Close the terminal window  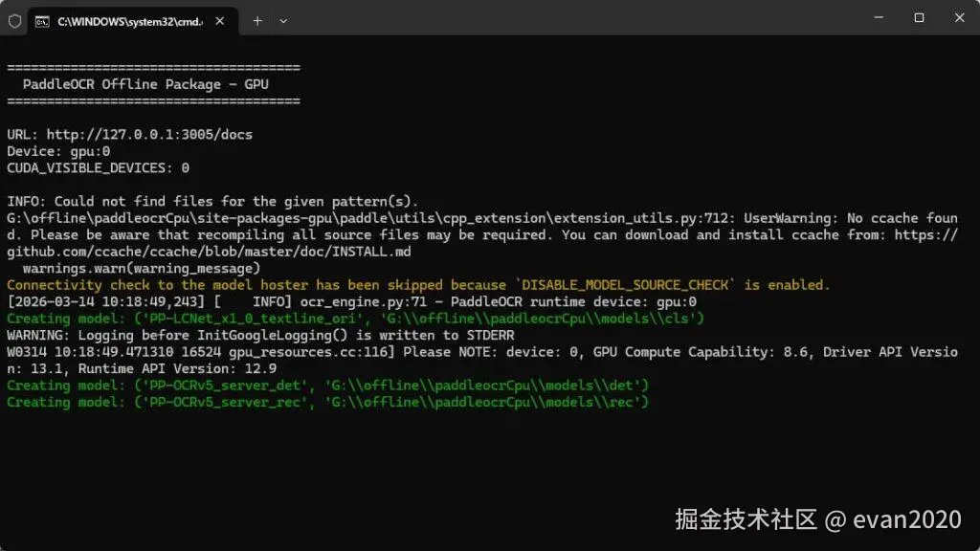[x=959, y=17]
